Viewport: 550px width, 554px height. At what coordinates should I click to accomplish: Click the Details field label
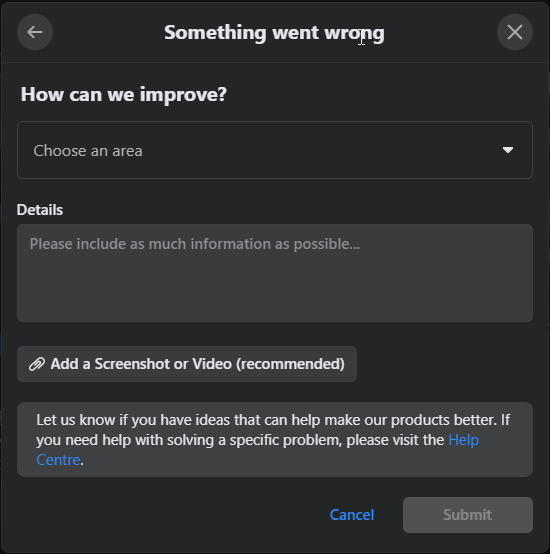40,210
